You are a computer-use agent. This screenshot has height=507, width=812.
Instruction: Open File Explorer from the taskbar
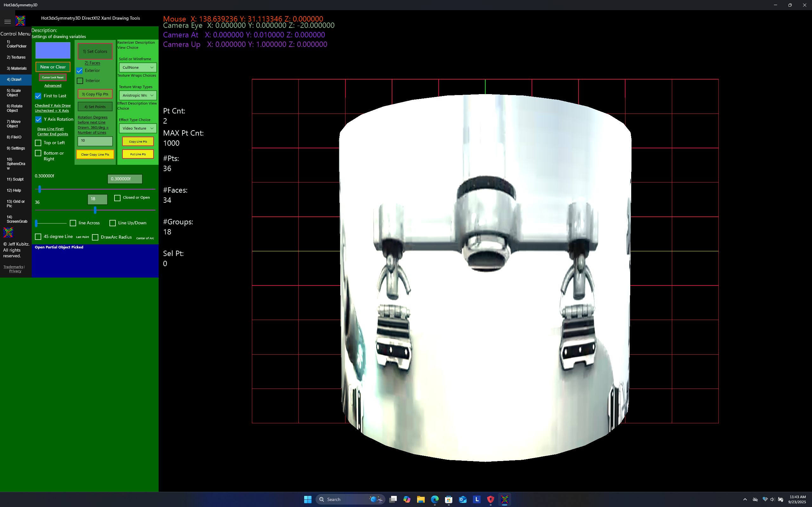tap(420, 499)
